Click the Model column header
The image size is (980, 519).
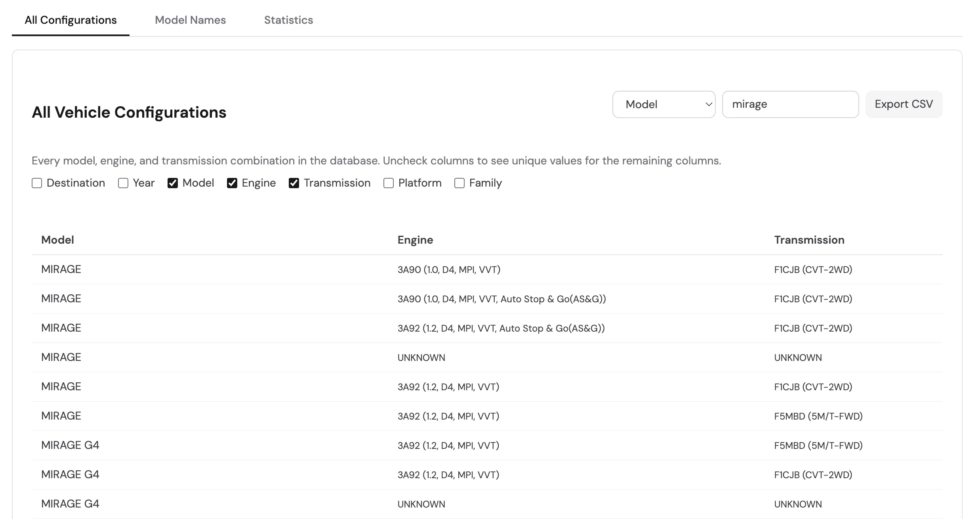click(x=57, y=239)
